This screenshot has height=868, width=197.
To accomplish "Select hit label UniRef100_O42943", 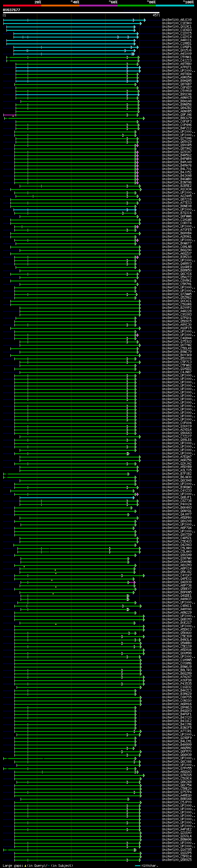I will [x=177, y=545].
